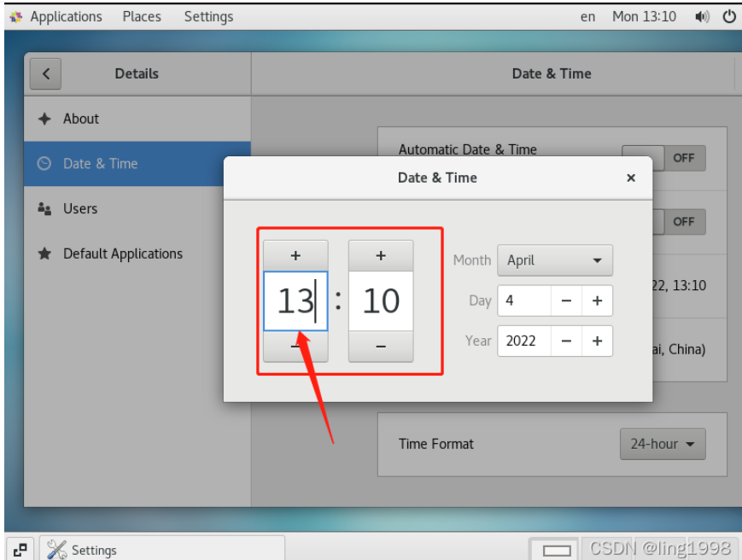Toggle Automatic Date & Time switch
This screenshot has width=742, height=560.
(664, 158)
